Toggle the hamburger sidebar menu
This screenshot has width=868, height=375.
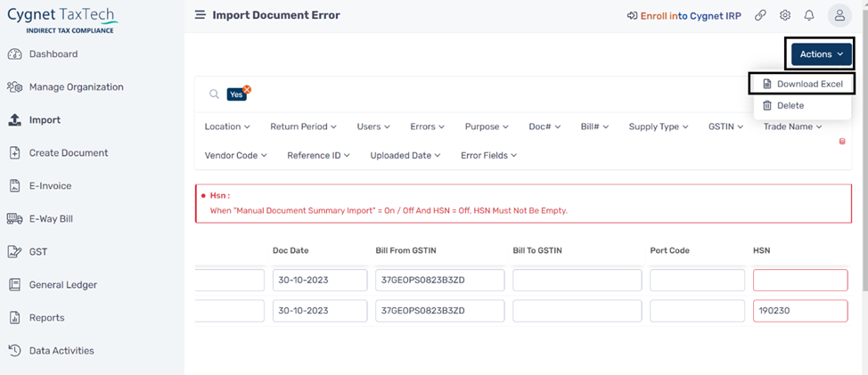click(x=200, y=15)
